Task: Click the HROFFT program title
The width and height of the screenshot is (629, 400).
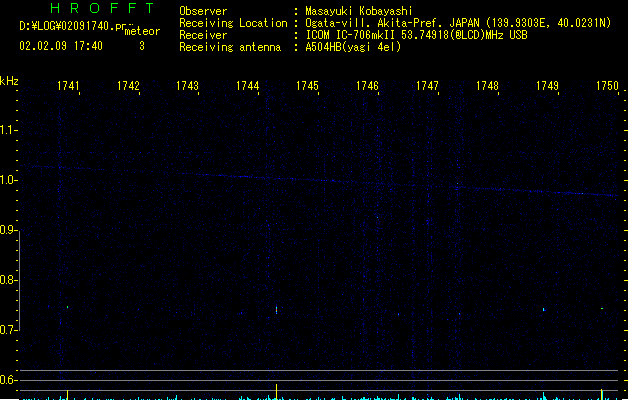Action: coord(102,8)
